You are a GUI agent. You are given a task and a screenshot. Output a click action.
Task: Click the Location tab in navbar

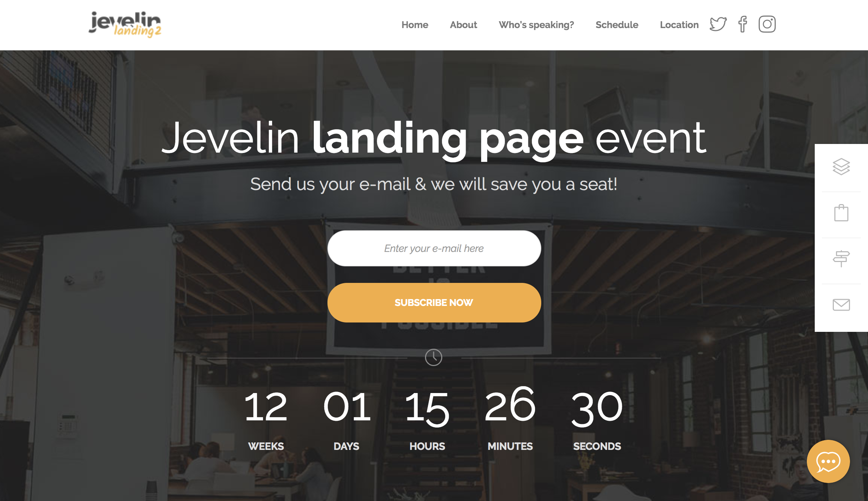click(x=679, y=24)
